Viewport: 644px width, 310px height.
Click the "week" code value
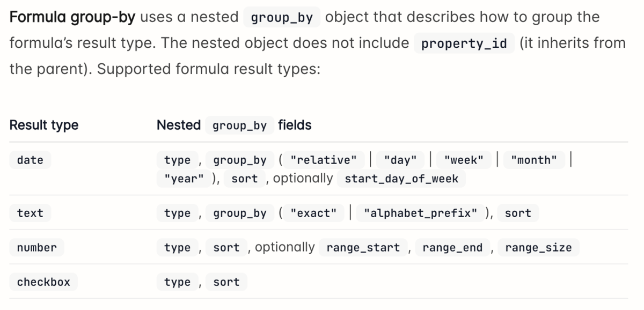464,160
